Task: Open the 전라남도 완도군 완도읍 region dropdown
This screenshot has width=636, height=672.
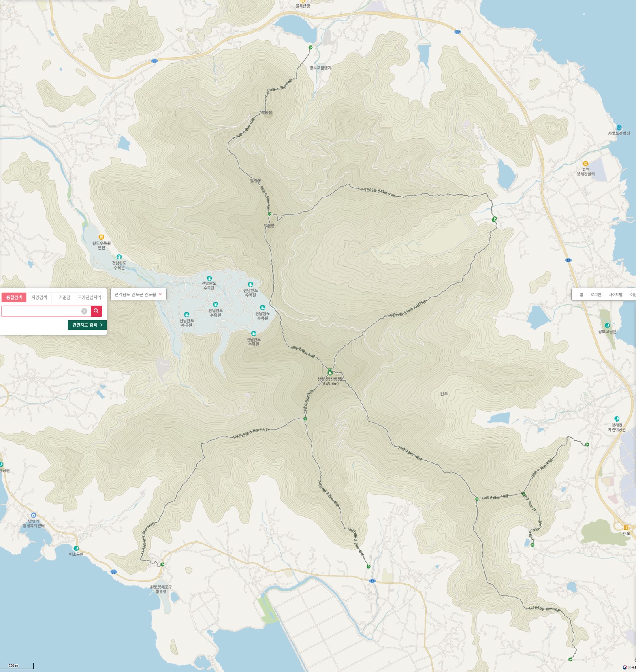Action: [138, 294]
